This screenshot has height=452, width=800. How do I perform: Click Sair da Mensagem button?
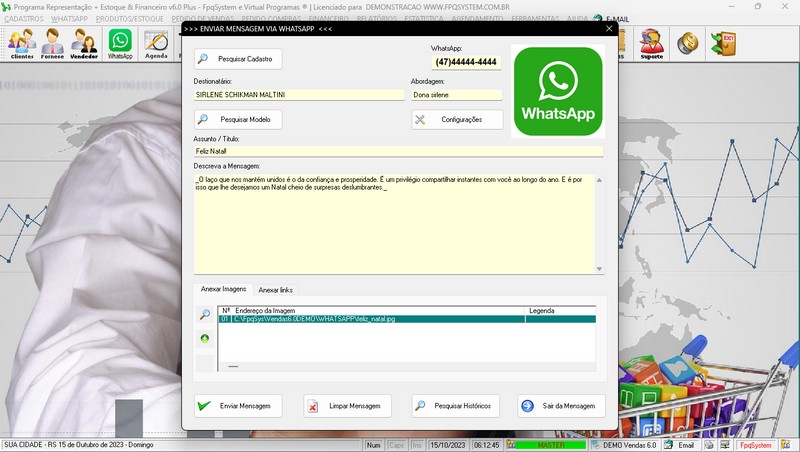click(x=561, y=406)
